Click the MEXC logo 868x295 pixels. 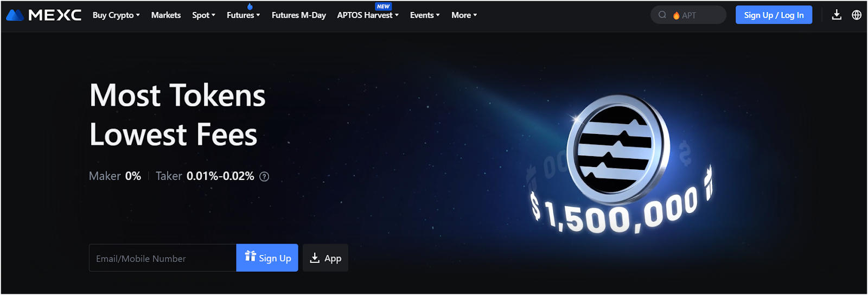coord(44,15)
